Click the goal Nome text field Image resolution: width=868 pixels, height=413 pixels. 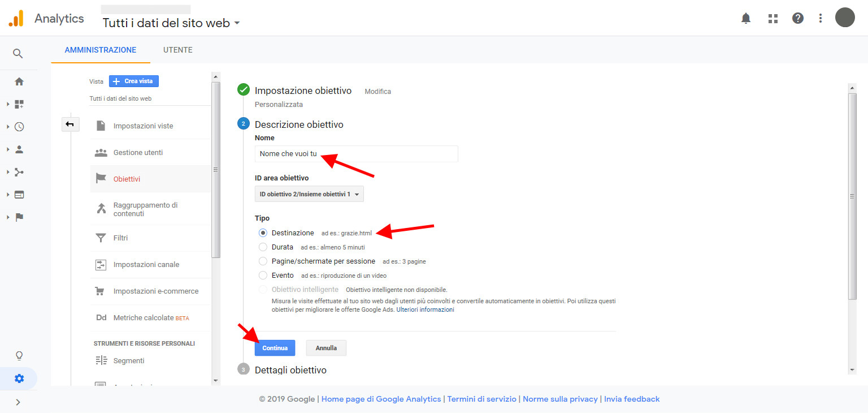click(356, 154)
